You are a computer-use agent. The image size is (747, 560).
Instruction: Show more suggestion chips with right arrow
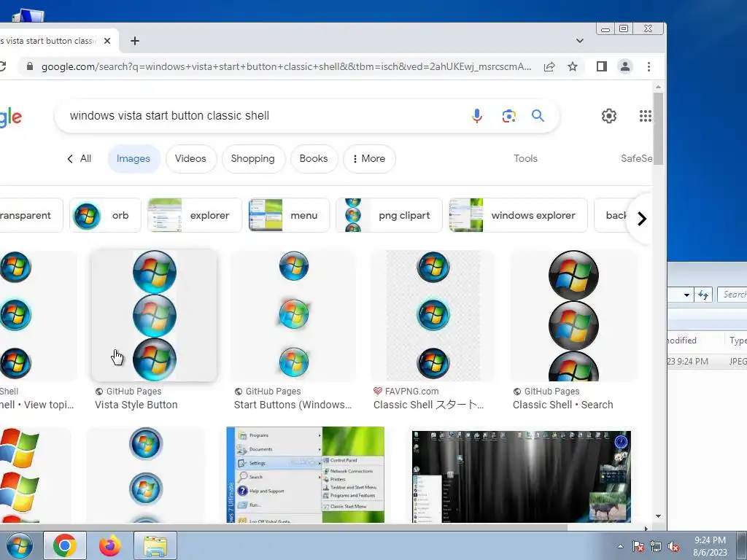tap(642, 219)
